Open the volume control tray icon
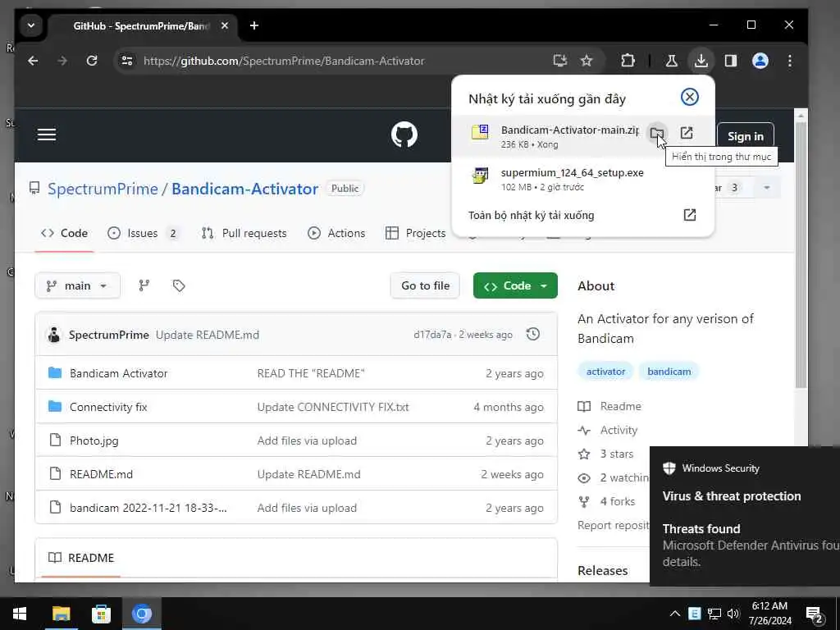 pyautogui.click(x=733, y=614)
